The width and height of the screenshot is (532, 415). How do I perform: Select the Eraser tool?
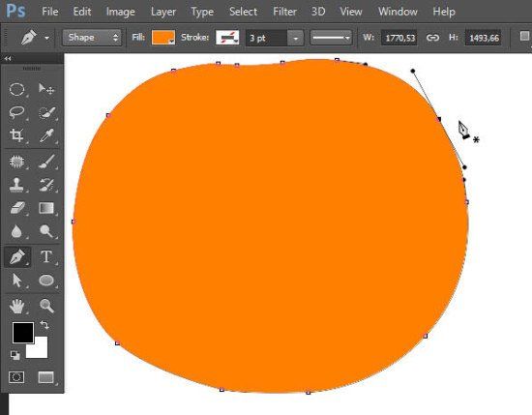(17, 208)
